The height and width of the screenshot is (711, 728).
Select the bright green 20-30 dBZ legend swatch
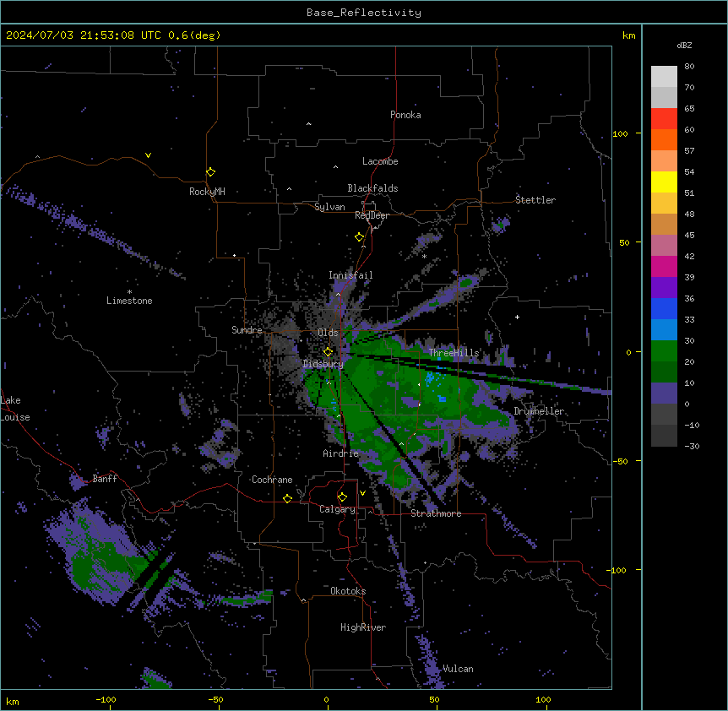[x=664, y=351]
